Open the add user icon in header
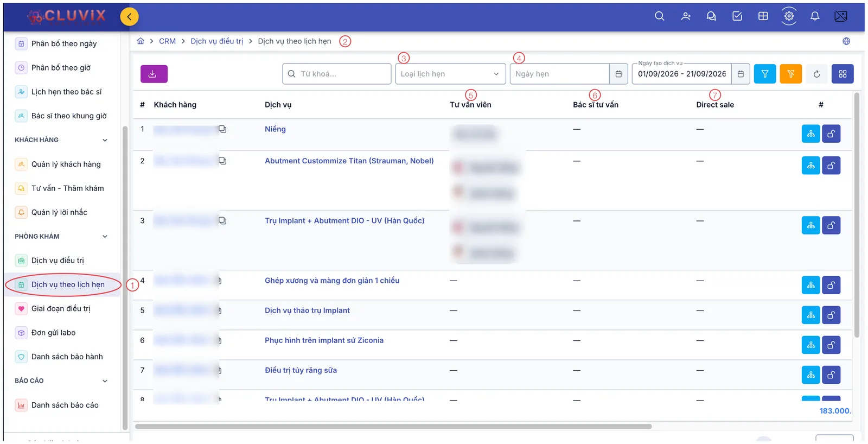The width and height of the screenshot is (868, 444). point(686,16)
